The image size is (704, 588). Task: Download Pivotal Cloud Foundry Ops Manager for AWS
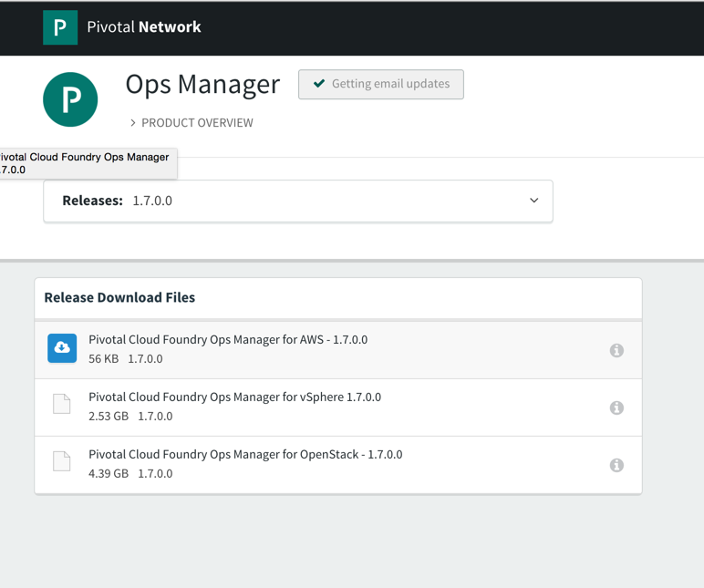228,339
